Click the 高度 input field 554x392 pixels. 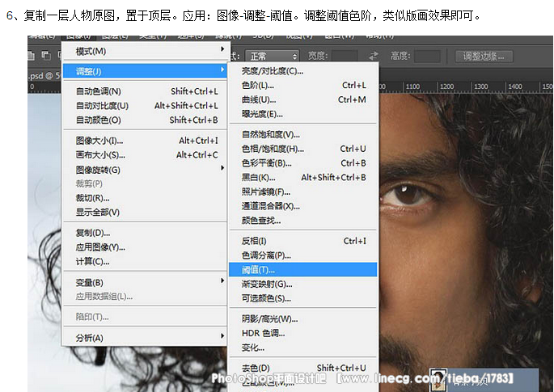tap(428, 56)
